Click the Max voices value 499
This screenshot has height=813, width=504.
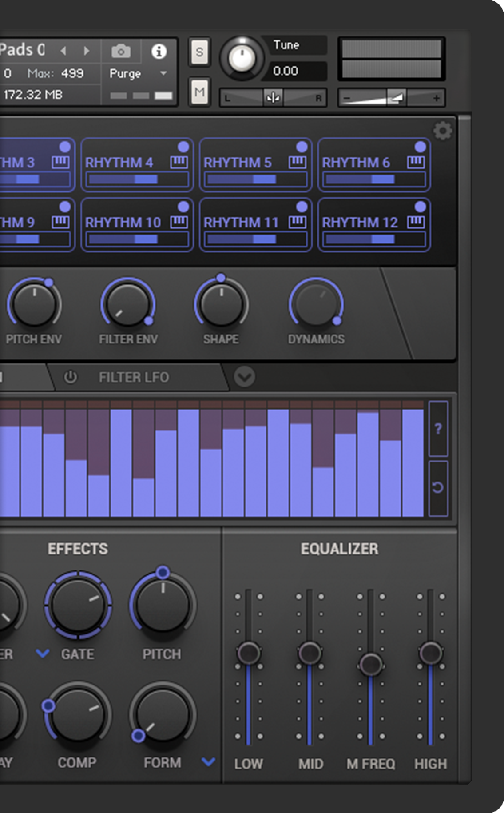tap(72, 73)
